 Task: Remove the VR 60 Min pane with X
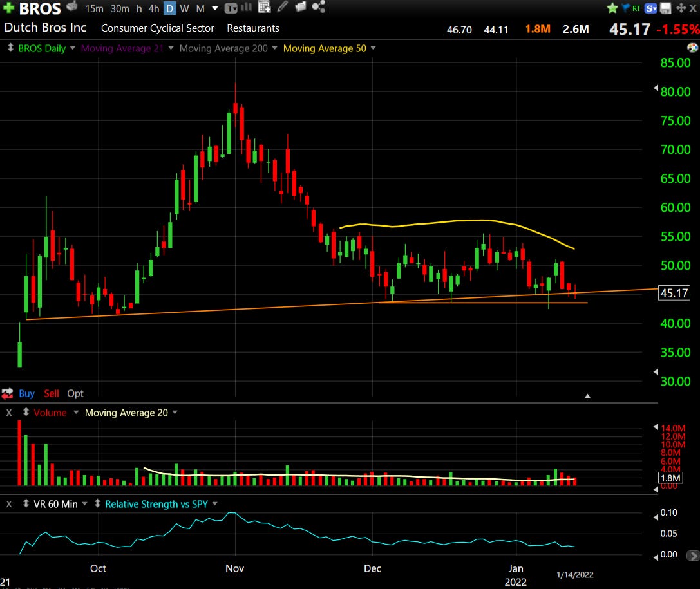tap(9, 504)
